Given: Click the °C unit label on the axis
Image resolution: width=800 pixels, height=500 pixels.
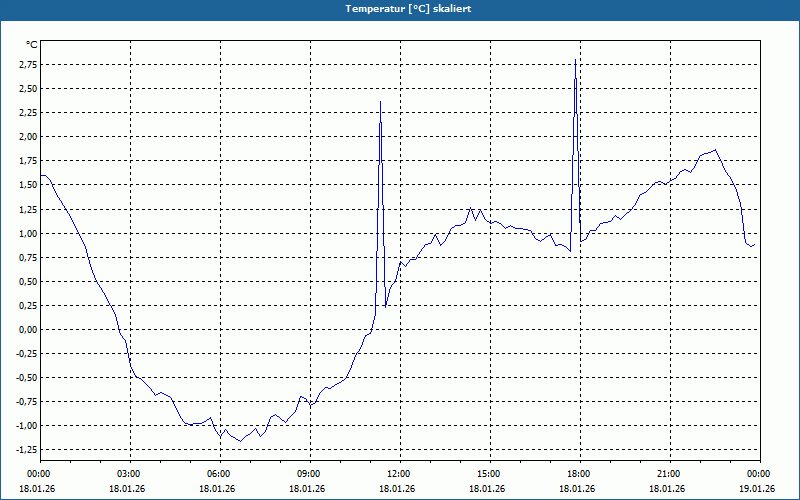Looking at the screenshot, I should [32, 45].
